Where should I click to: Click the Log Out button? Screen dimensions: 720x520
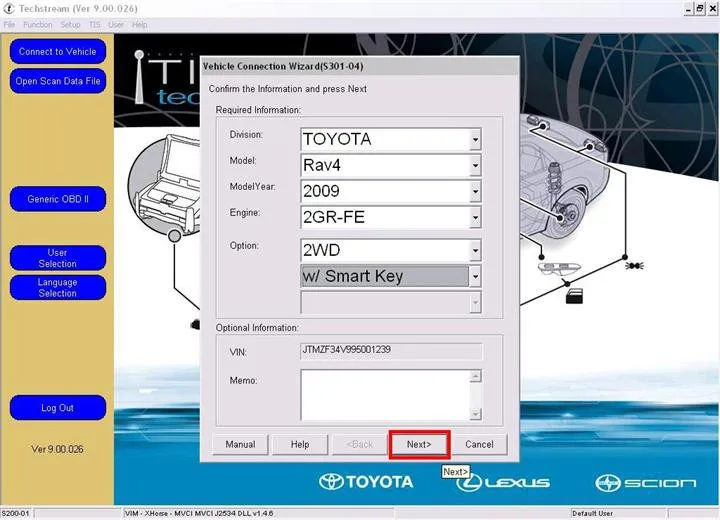[58, 407]
